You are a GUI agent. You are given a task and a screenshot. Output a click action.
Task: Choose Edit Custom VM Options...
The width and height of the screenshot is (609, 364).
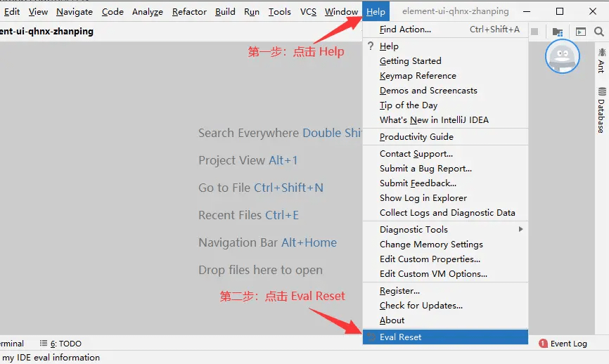click(x=445, y=273)
